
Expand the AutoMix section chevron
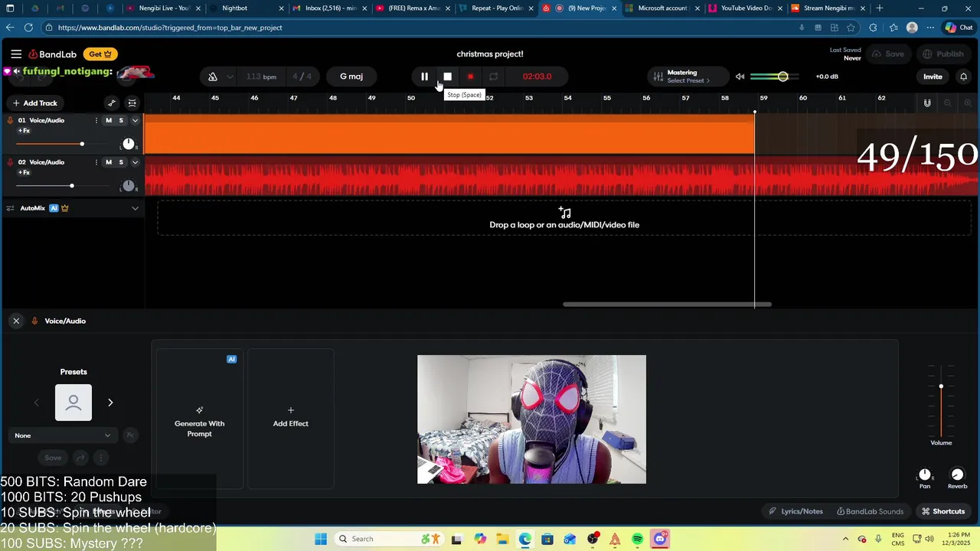(135, 208)
